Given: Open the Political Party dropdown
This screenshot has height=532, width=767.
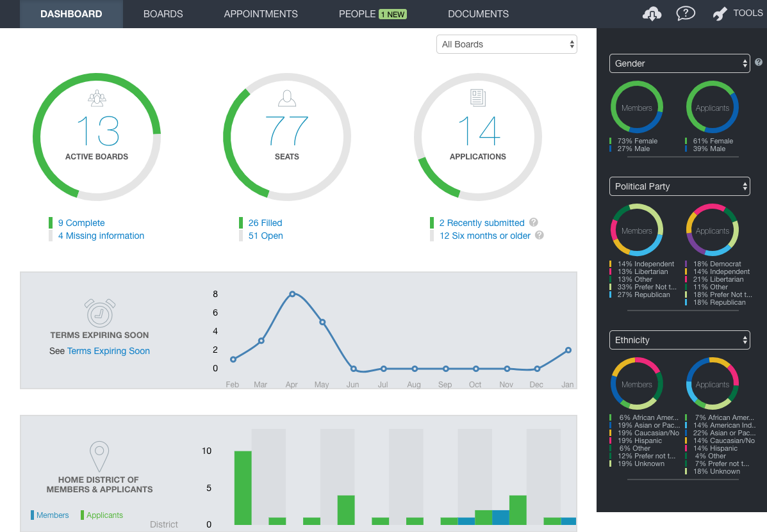Looking at the screenshot, I should (x=679, y=186).
